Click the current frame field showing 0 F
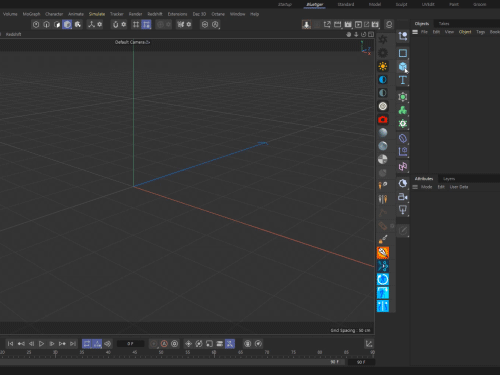The width and height of the screenshot is (500, 375). 130,344
